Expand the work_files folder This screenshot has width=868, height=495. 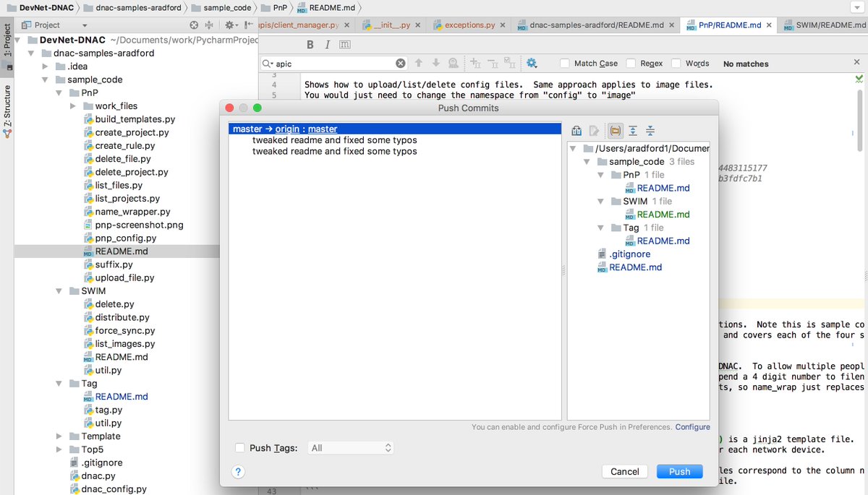click(x=73, y=106)
